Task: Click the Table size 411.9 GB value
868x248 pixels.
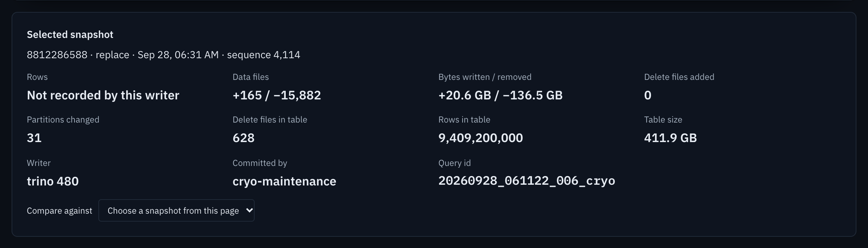Action: (671, 138)
